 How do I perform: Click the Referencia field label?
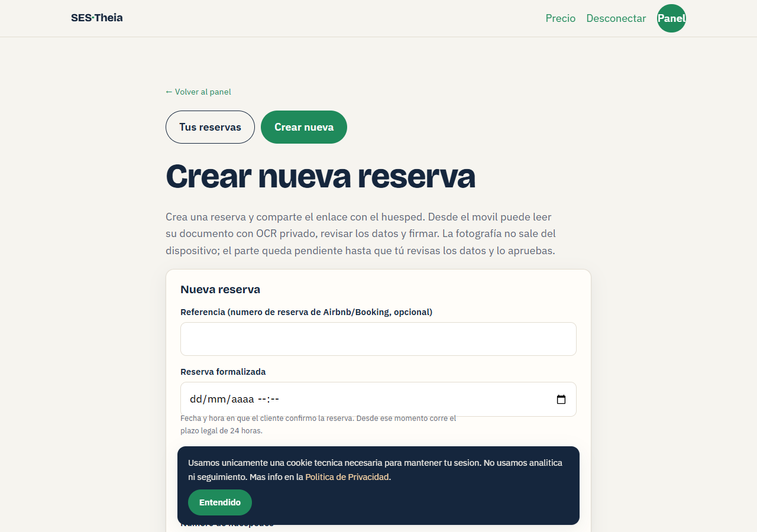tap(306, 312)
